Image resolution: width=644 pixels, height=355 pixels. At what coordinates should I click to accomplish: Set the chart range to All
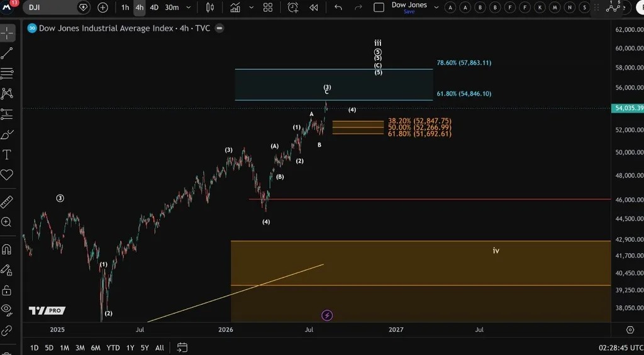[160, 348]
